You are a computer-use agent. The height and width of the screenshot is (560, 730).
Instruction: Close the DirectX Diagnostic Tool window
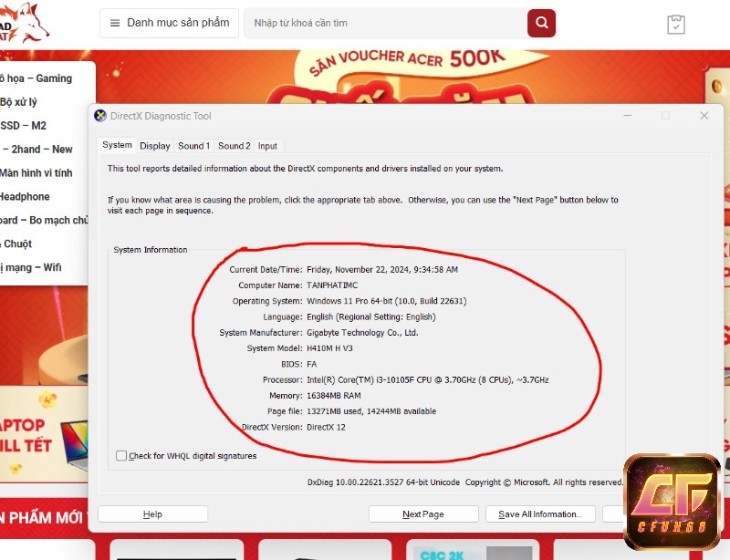[x=704, y=116]
